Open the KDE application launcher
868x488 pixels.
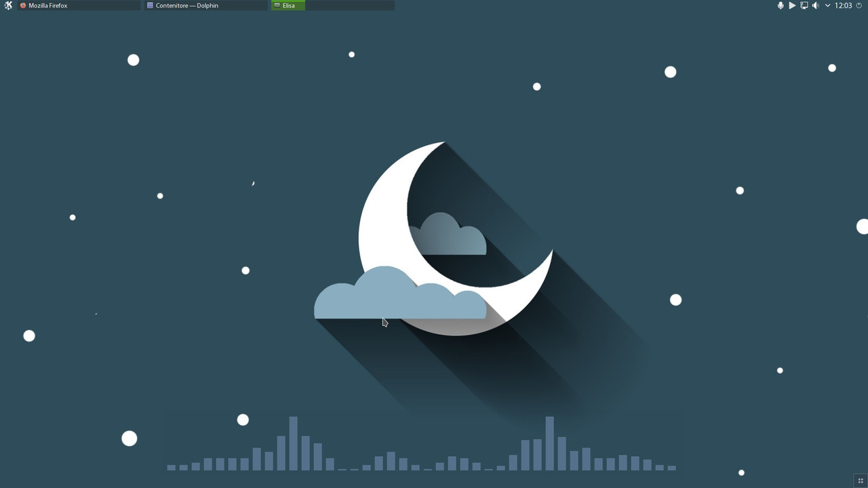(8, 5)
